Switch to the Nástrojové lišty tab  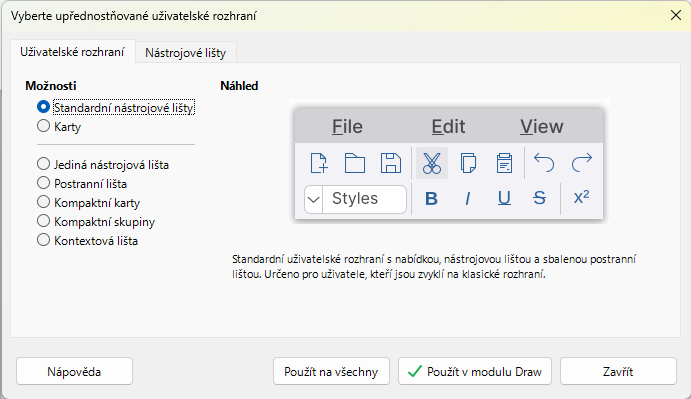click(x=186, y=53)
